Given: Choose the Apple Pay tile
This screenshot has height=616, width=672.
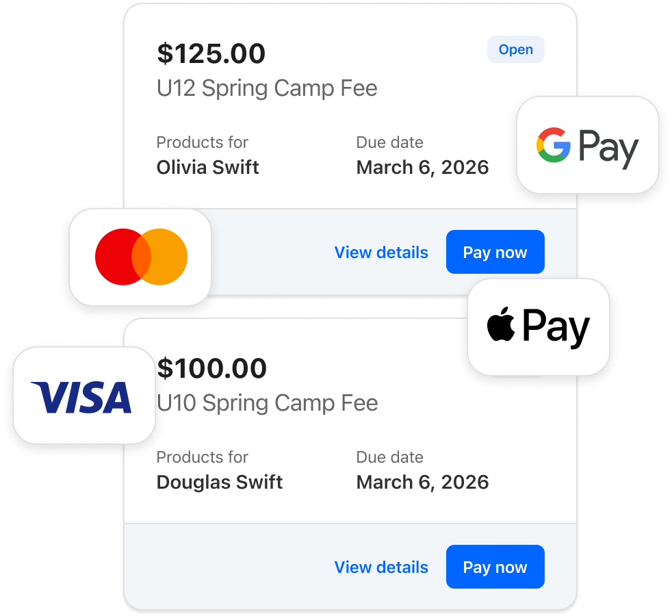Looking at the screenshot, I should tap(539, 326).
